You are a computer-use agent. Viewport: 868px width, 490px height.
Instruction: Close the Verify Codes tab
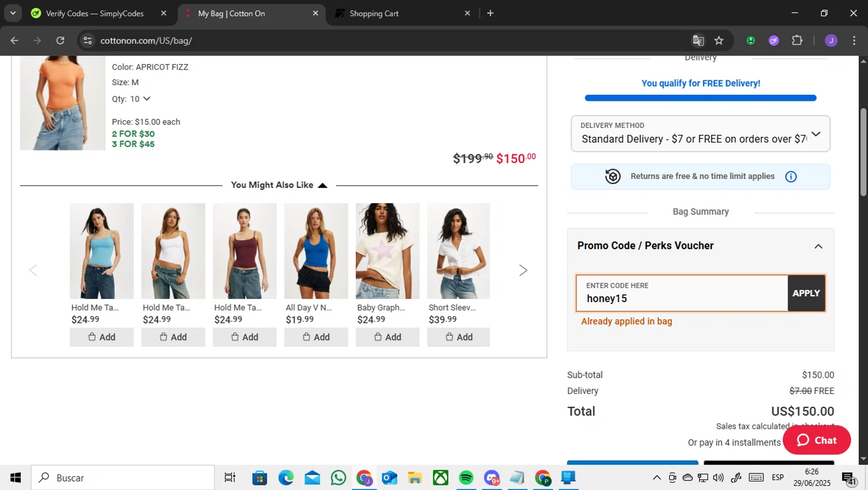click(164, 13)
